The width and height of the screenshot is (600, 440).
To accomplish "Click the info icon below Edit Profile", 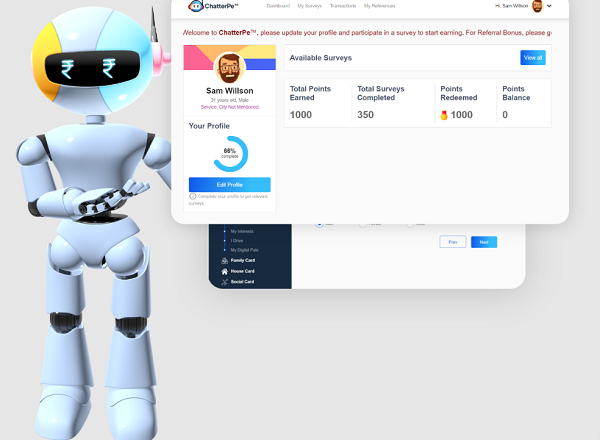I will (192, 196).
